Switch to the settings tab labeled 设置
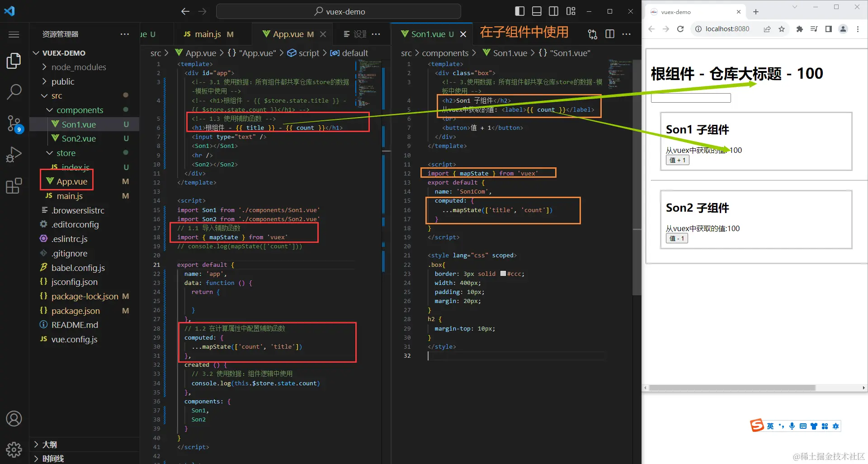The width and height of the screenshot is (868, 464). pyautogui.click(x=355, y=34)
